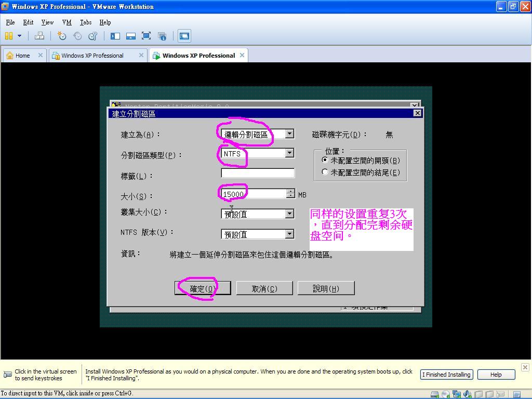The image size is (532, 399).
Task: Open the Edit menu
Action: pos(28,22)
